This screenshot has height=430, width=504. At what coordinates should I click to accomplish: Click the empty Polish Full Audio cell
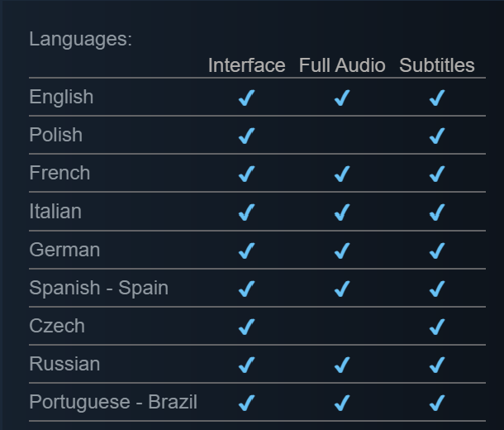342,136
